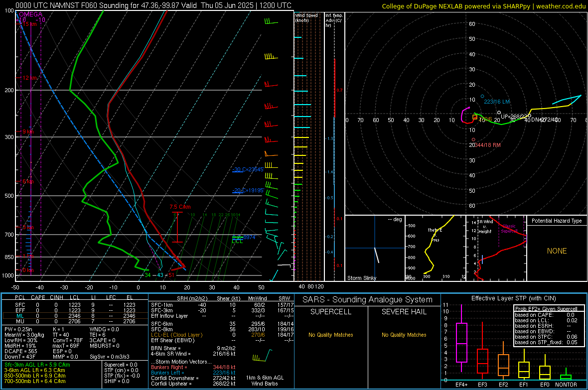Click the Bunkers Left storm motion row
Viewport: 588px width, 390px height.
tap(193, 373)
